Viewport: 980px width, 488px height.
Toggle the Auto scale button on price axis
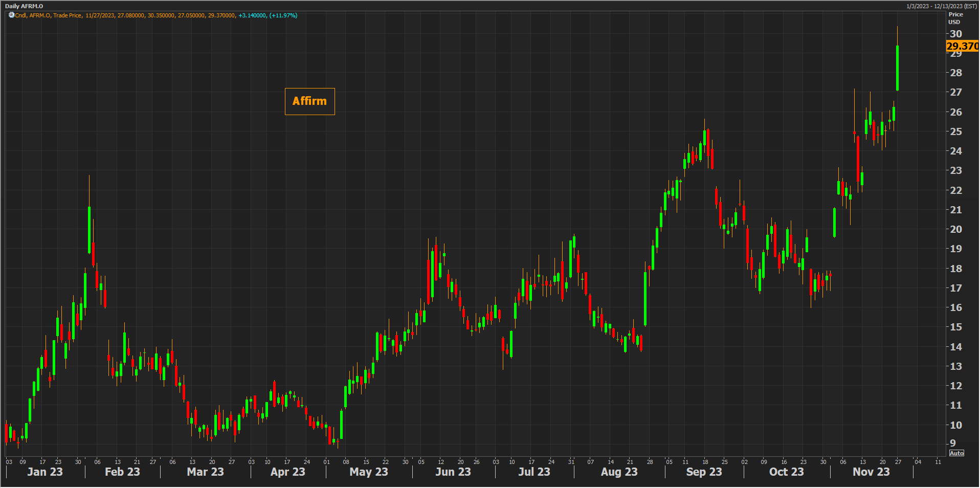956,453
